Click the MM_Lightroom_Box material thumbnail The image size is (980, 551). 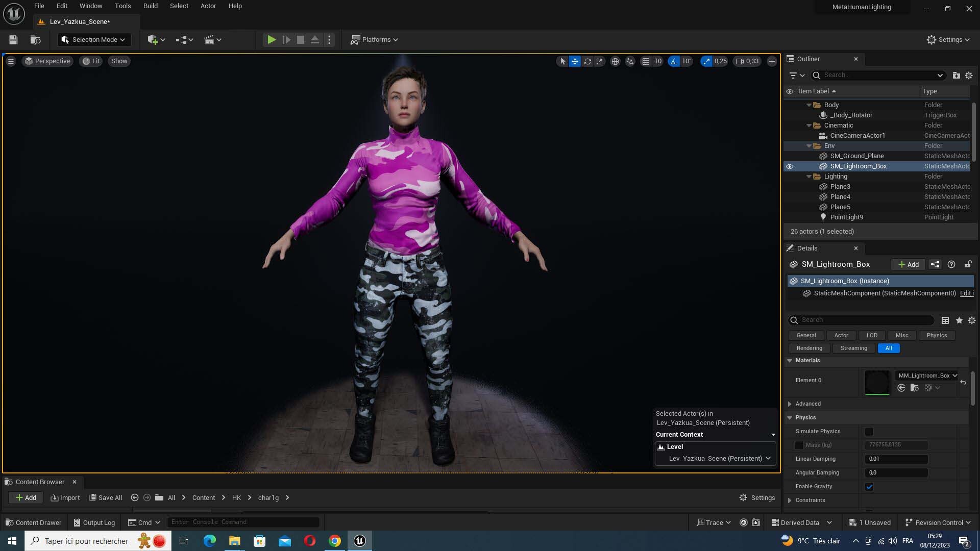click(877, 382)
